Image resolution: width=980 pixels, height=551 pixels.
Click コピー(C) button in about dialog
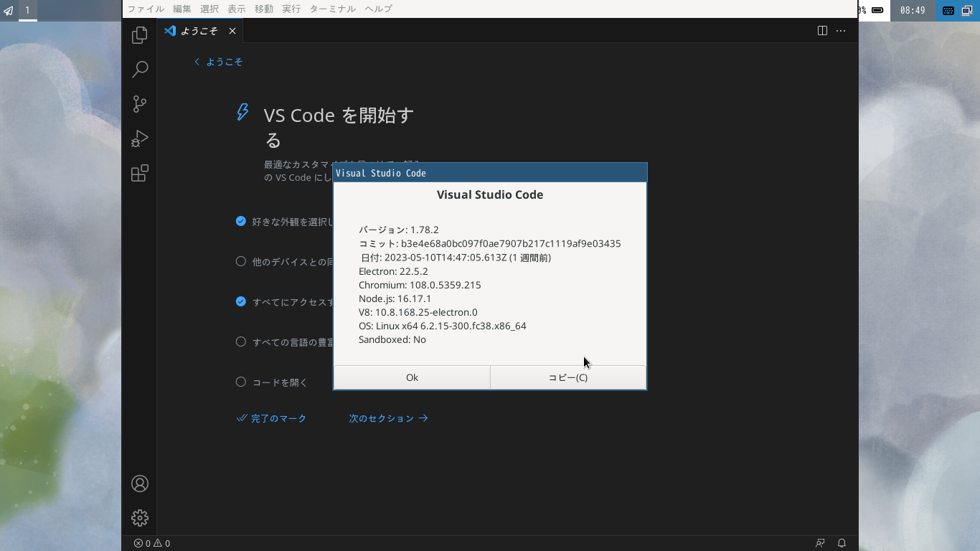pos(568,377)
